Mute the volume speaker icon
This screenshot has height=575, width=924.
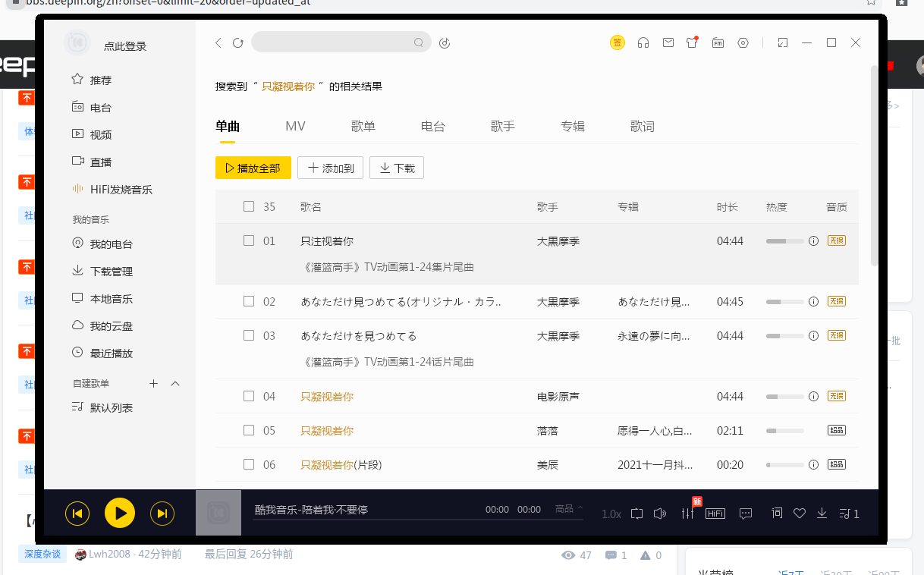click(x=659, y=514)
